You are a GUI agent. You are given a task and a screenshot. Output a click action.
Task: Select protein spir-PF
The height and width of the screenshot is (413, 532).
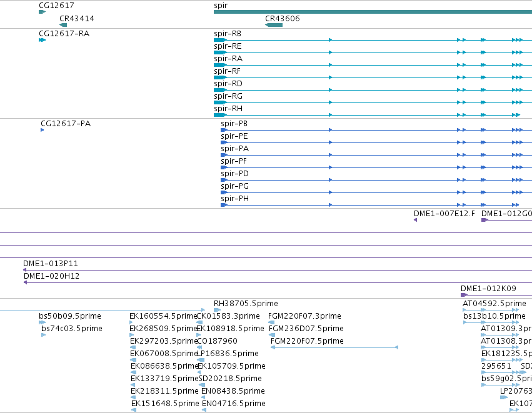(x=233, y=161)
